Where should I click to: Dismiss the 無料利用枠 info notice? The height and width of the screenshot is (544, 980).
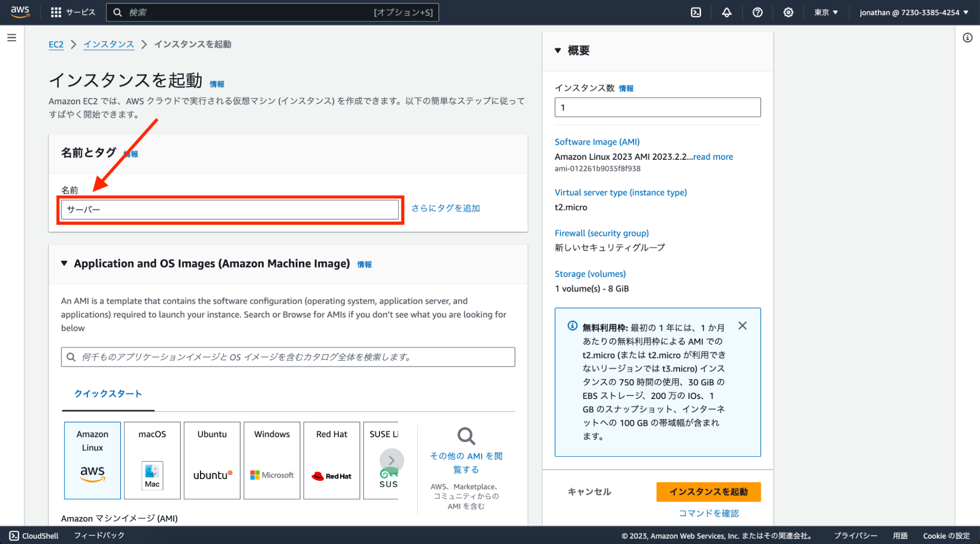point(742,326)
